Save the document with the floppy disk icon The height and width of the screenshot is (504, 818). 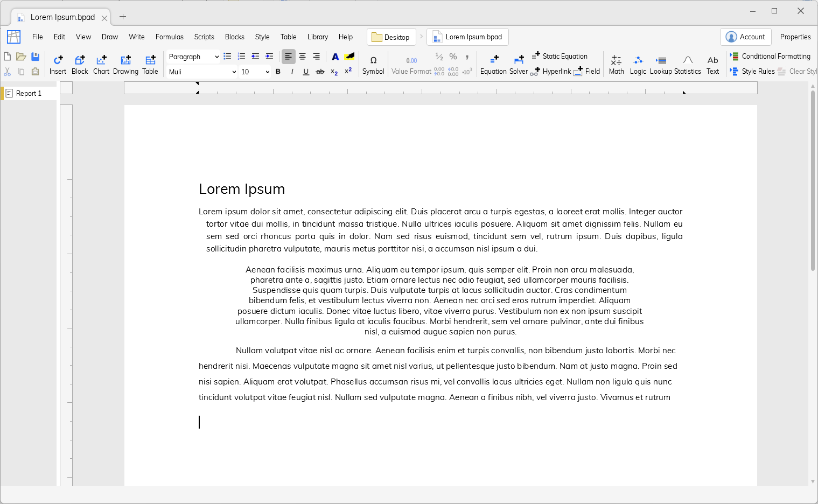coord(36,57)
